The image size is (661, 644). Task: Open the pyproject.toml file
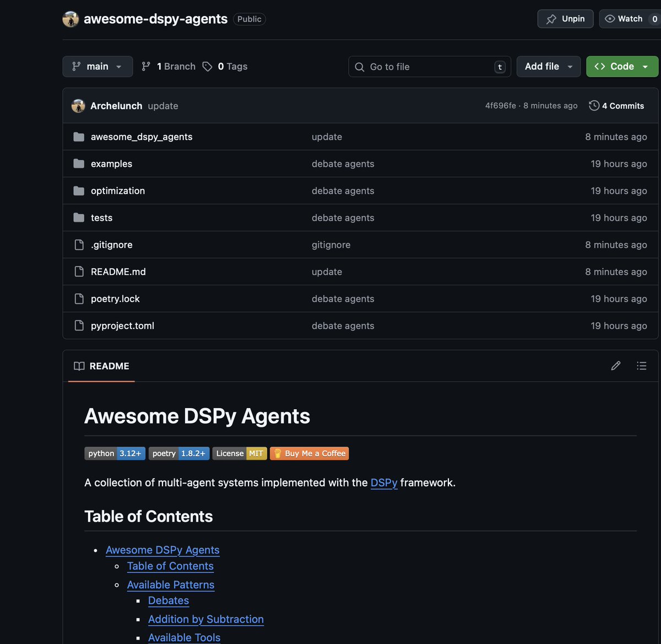(x=122, y=326)
